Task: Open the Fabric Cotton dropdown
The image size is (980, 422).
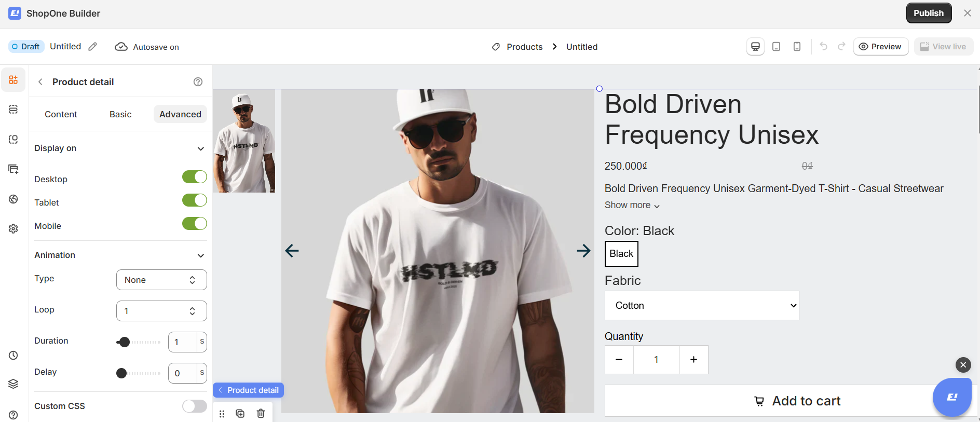Action: coord(702,306)
